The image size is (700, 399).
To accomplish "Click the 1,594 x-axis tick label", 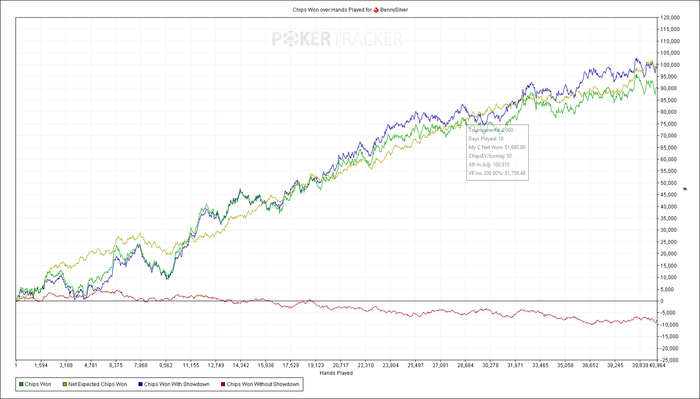I will click(x=41, y=366).
